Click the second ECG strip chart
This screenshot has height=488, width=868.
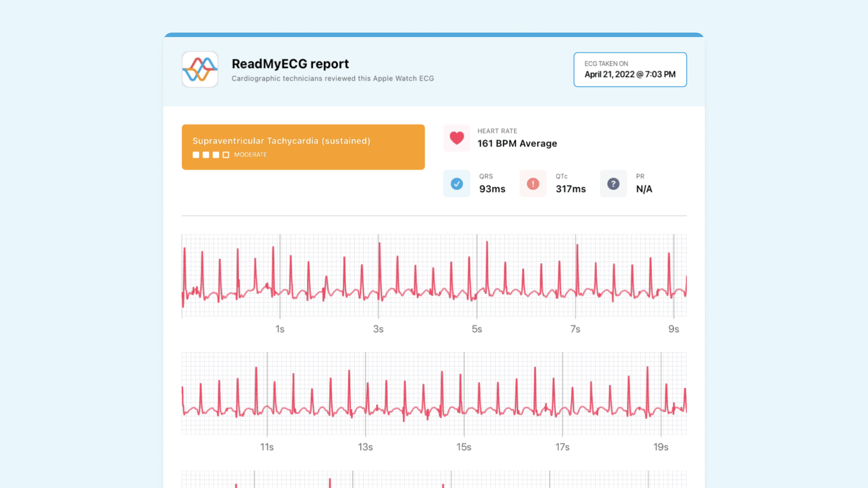click(434, 394)
